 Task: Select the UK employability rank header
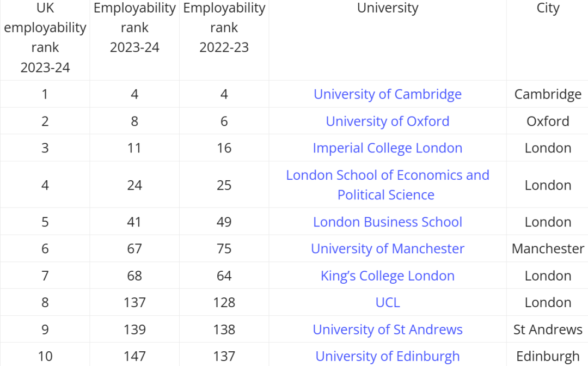(45, 38)
